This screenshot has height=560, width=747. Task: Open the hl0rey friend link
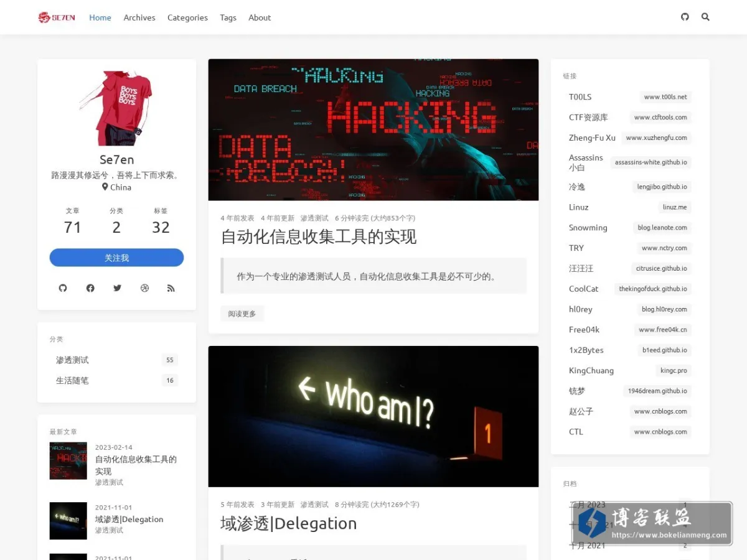(x=630, y=309)
